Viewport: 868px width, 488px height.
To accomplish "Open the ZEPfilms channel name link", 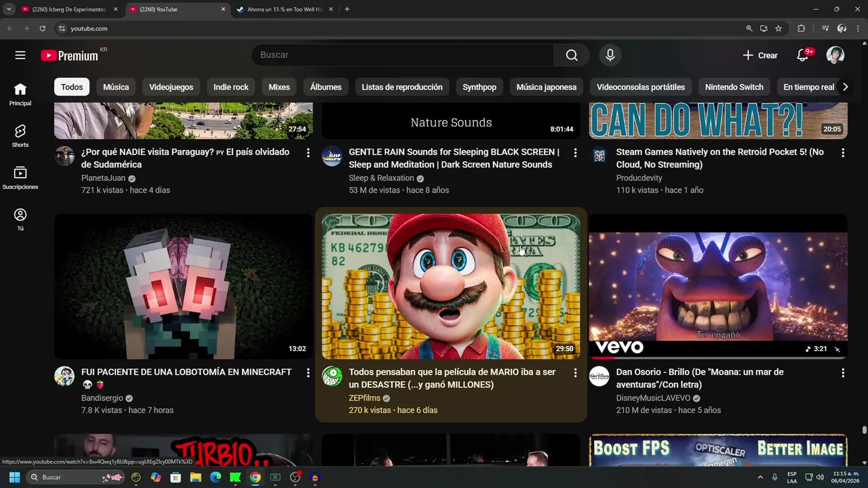I will click(x=364, y=398).
